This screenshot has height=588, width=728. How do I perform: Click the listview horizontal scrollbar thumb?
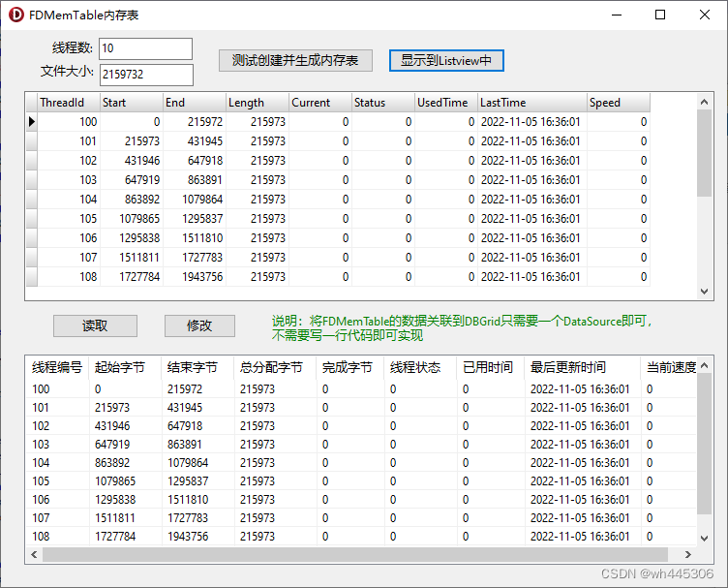click(355, 554)
